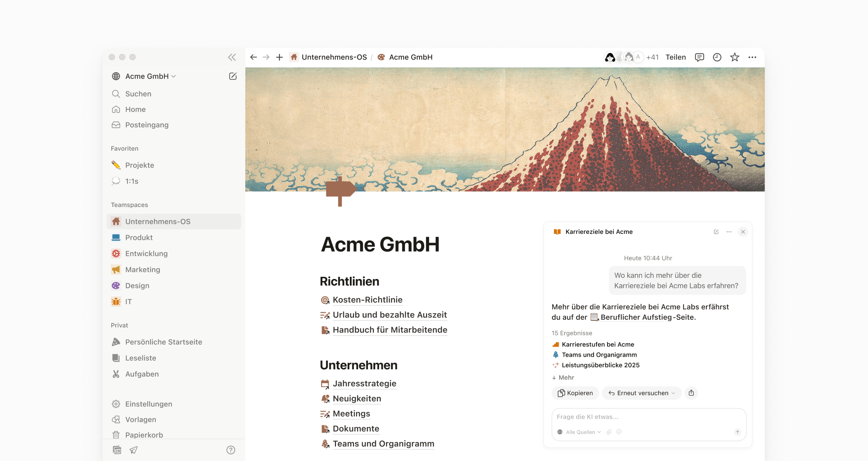Open the Meetings page link
Image resolution: width=868 pixels, height=461 pixels.
pos(351,414)
